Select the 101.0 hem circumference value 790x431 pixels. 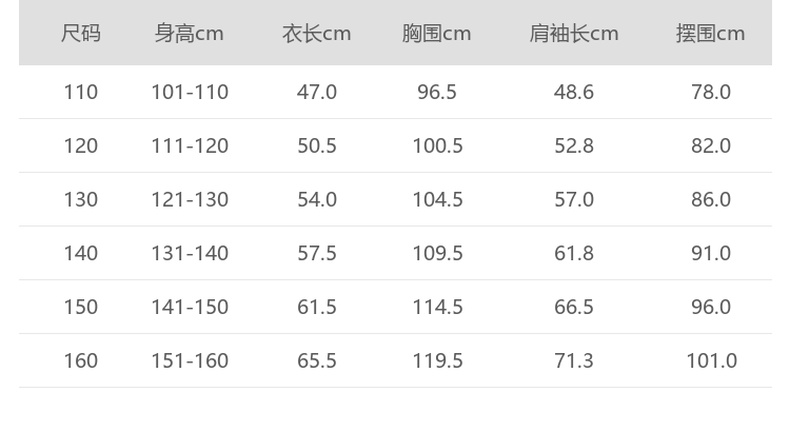click(710, 361)
